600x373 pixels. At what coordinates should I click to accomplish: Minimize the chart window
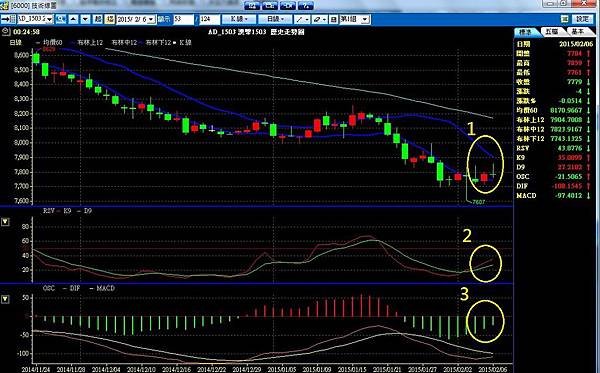[550, 3]
